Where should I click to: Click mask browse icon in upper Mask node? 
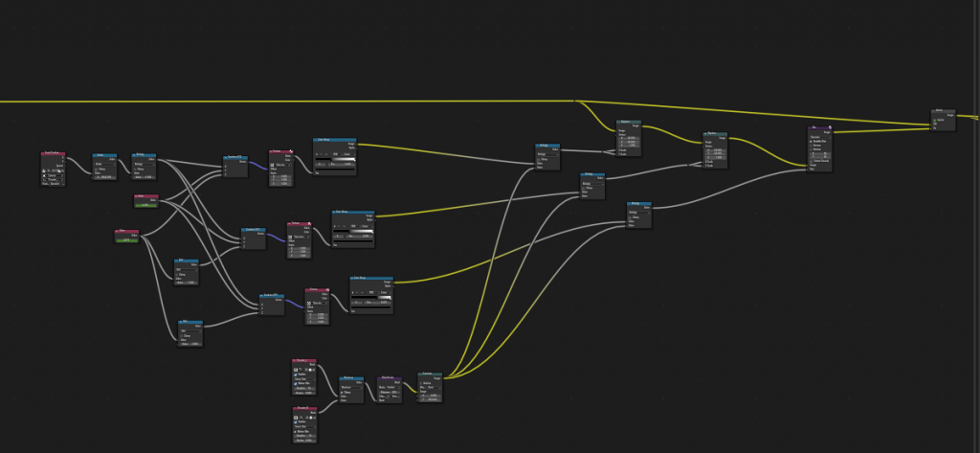(296, 370)
